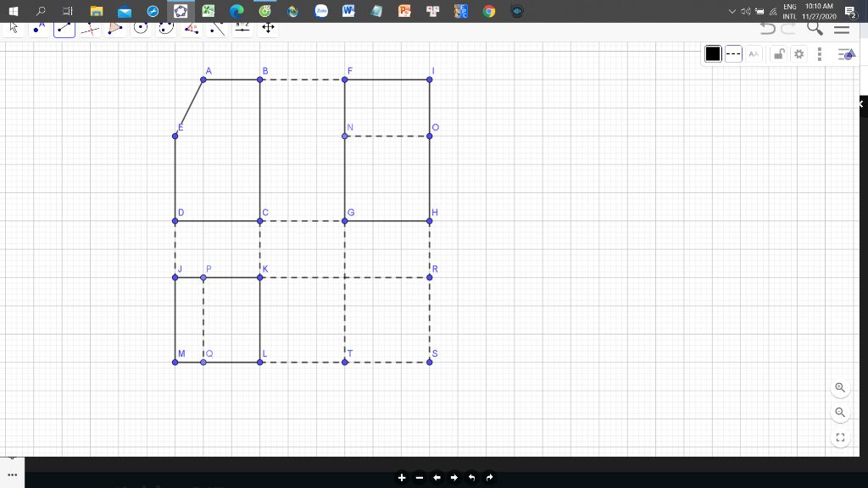Click the bottom bar undo curved arrow
868x488 pixels.
click(471, 478)
